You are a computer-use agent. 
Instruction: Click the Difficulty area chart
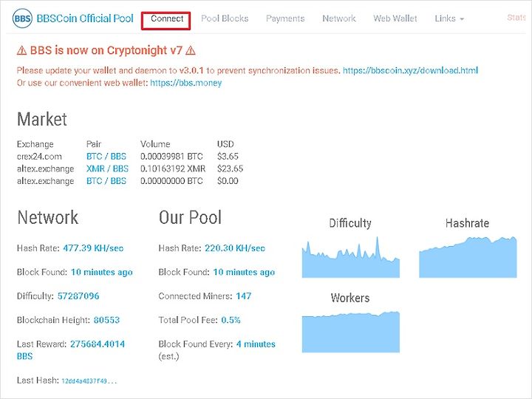tap(350, 257)
